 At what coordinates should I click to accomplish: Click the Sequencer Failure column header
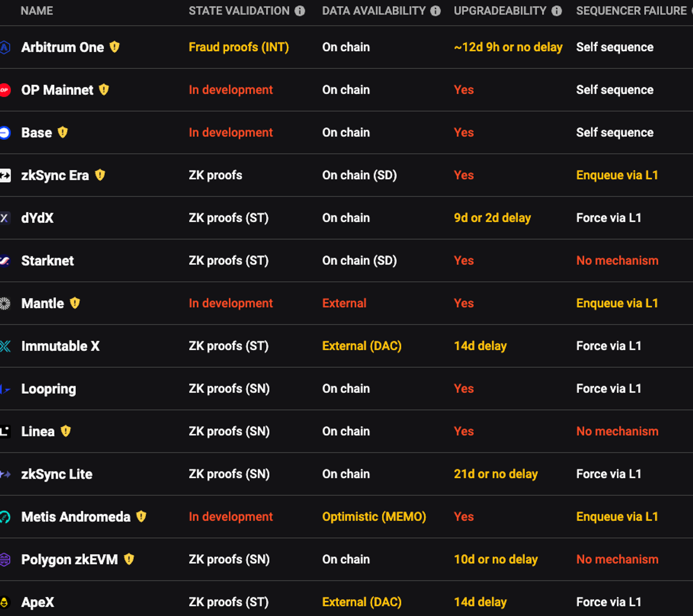tap(631, 11)
